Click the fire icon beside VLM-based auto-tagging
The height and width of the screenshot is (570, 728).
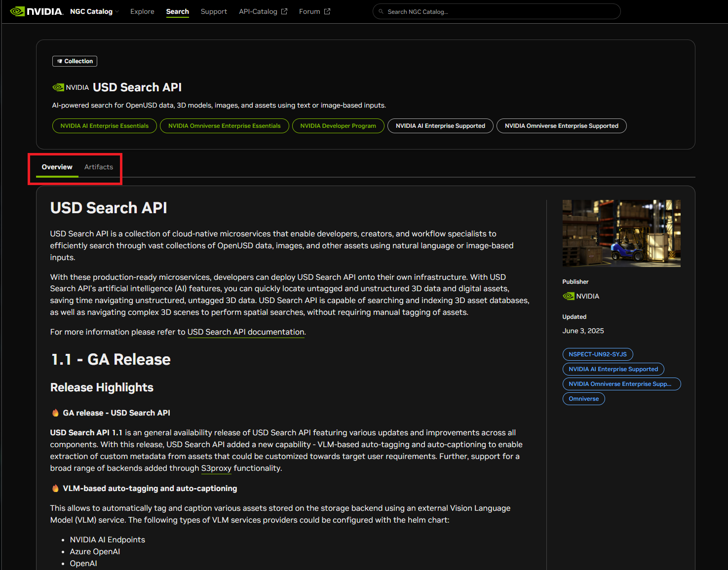coord(55,488)
